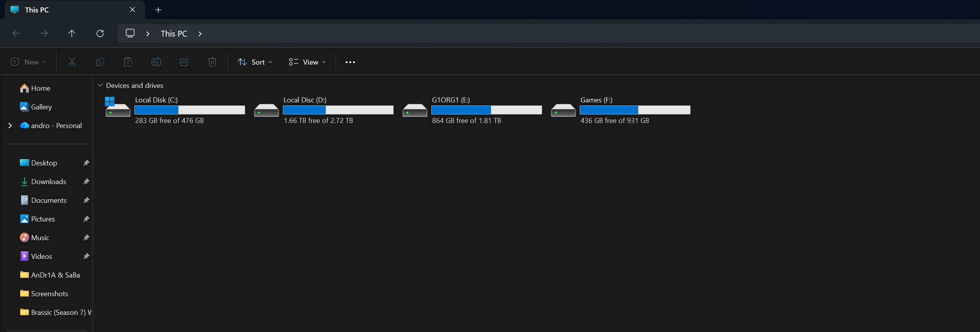Collapse the Devices and drives group
This screenshot has width=980, height=332.
[x=100, y=85]
